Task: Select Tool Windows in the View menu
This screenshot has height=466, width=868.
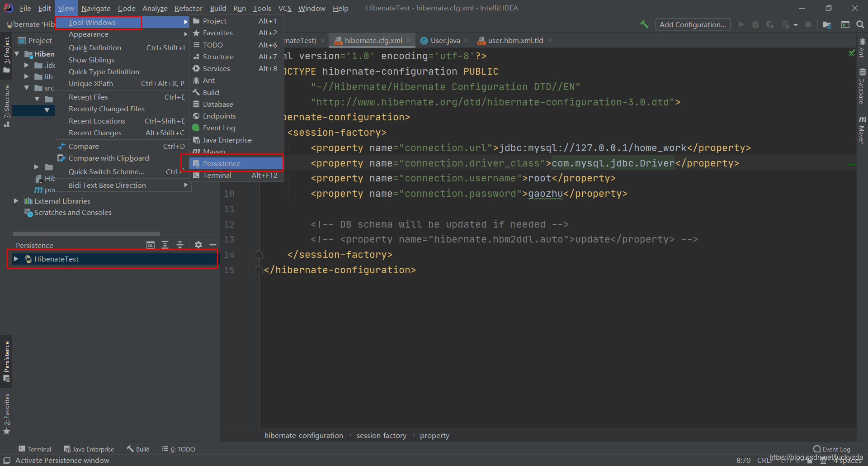Action: [122, 22]
